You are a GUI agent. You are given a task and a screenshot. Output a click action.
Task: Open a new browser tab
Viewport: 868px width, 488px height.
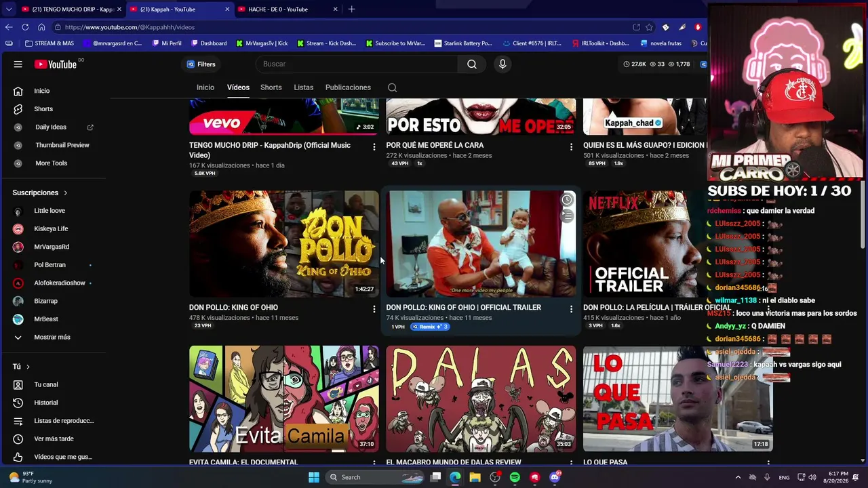coord(351,9)
